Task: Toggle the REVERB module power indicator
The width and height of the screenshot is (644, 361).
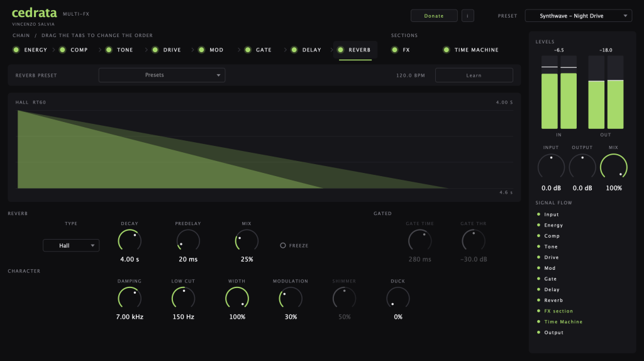Action: pos(341,50)
